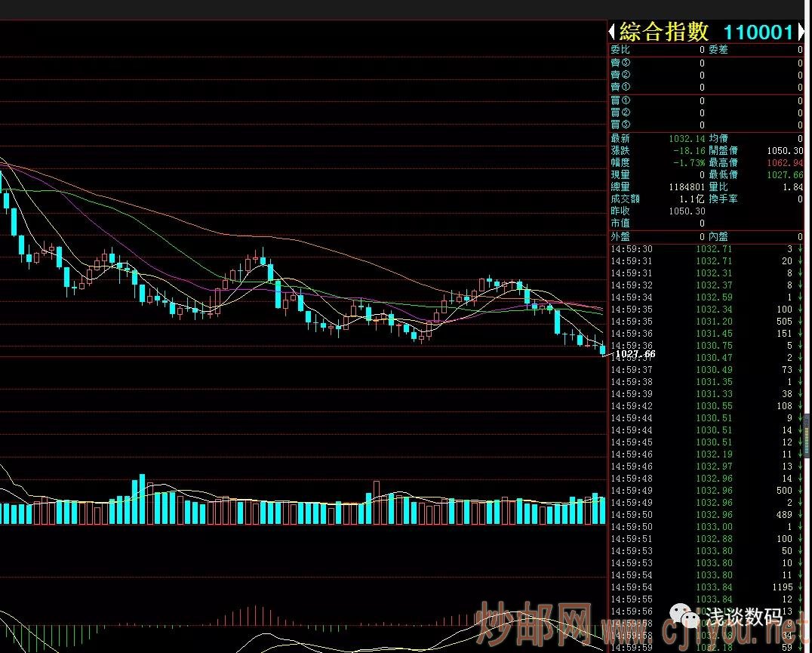Click the 1027.66 low marker on the chart
The height and width of the screenshot is (653, 812).
pos(635,354)
